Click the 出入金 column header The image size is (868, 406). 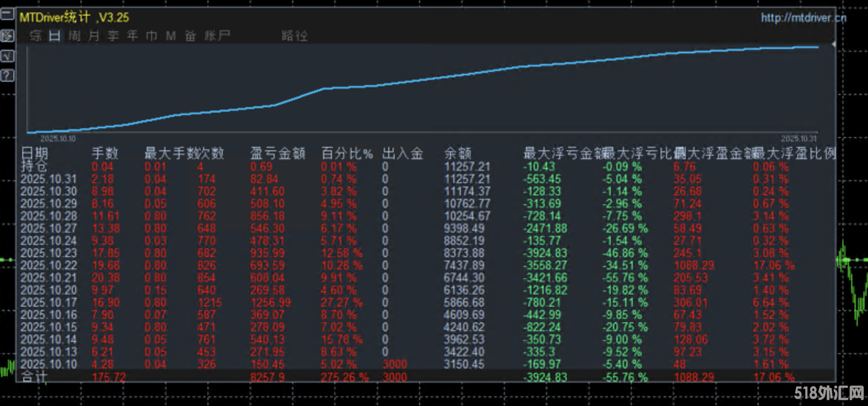(x=403, y=153)
